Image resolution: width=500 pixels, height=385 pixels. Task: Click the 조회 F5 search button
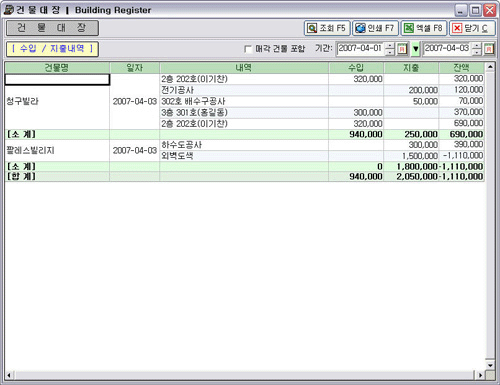tap(327, 28)
